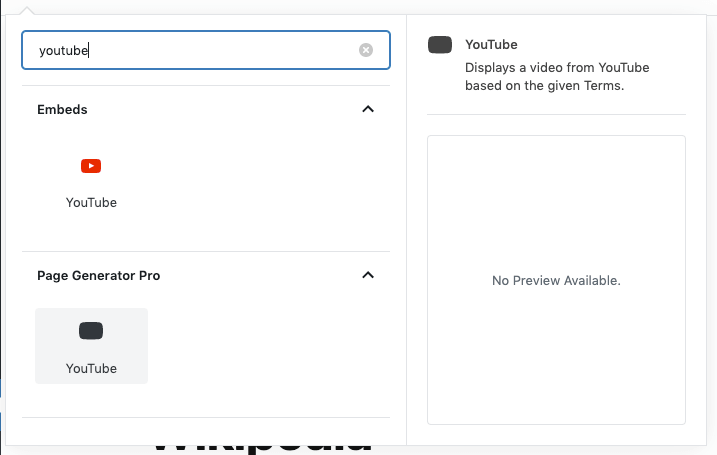Click the YouTube label under Embeds
This screenshot has width=717, height=455.
(91, 203)
